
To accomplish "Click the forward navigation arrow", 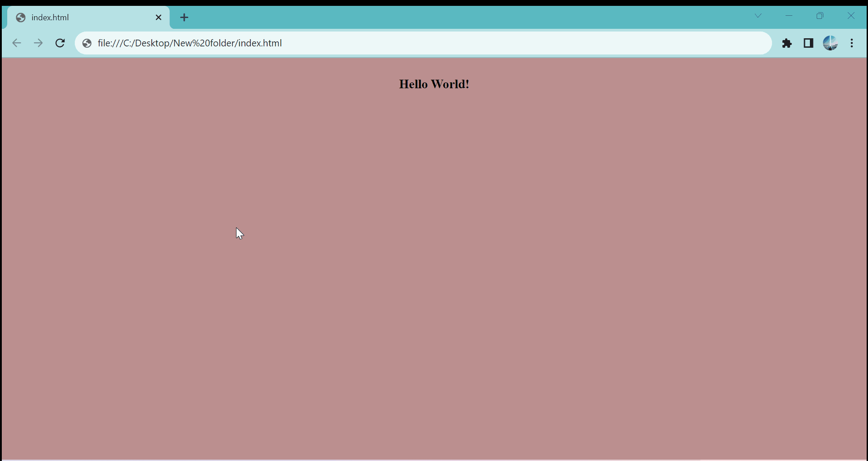I will coord(38,43).
